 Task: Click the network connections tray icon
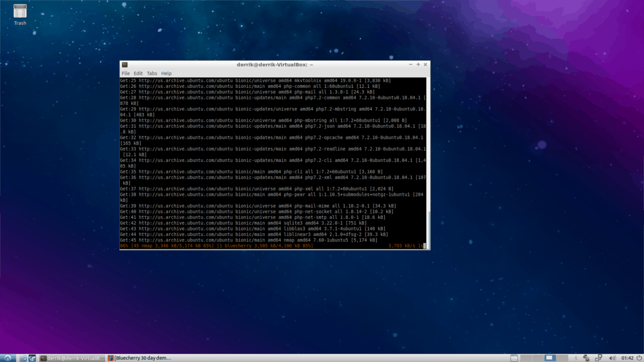[x=597, y=358]
